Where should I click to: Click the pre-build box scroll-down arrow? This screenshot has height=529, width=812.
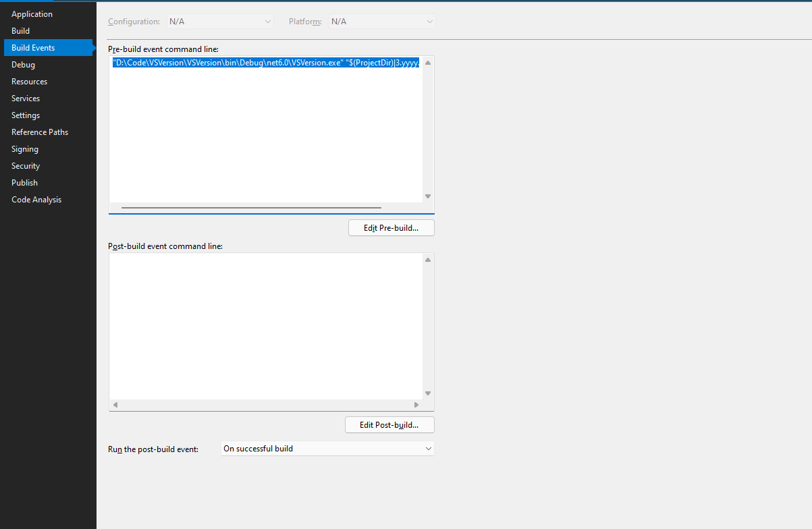point(427,196)
